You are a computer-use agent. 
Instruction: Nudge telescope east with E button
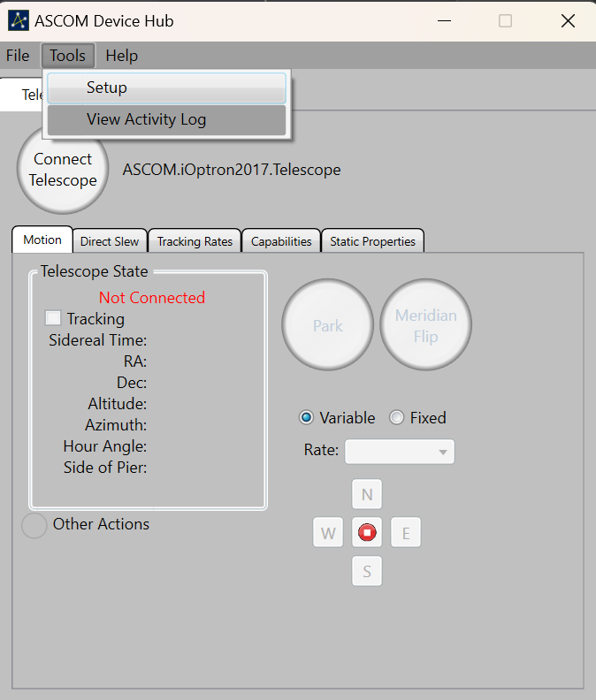click(x=406, y=532)
